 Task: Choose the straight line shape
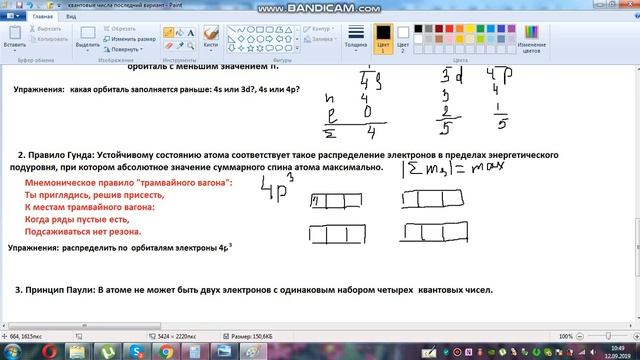tap(231, 30)
